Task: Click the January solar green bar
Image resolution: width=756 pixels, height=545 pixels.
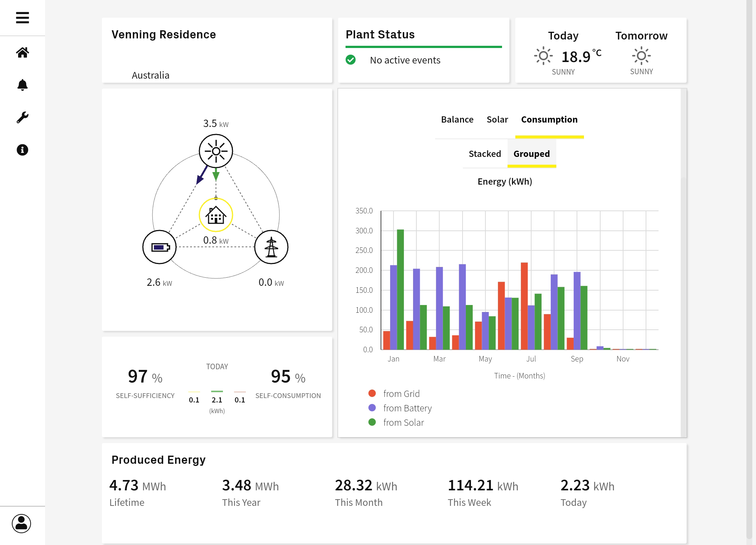Action: point(400,289)
